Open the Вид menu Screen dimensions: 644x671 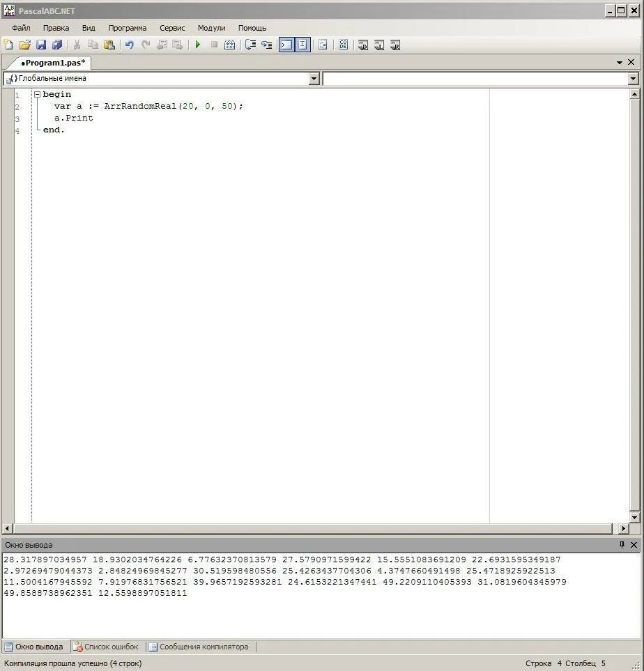click(x=89, y=28)
